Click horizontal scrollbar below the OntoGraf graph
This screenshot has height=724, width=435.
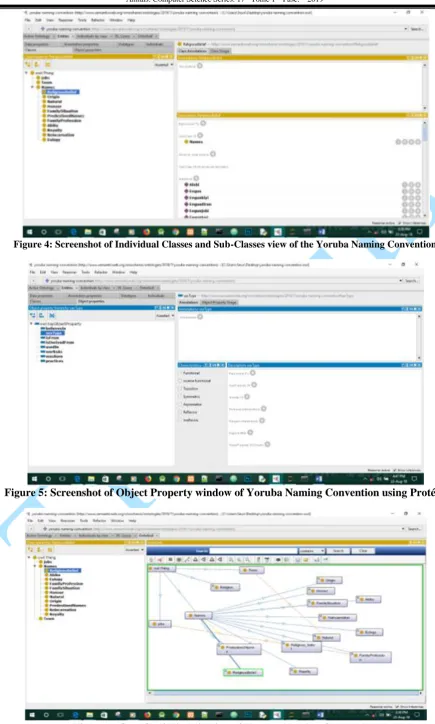pos(286,693)
